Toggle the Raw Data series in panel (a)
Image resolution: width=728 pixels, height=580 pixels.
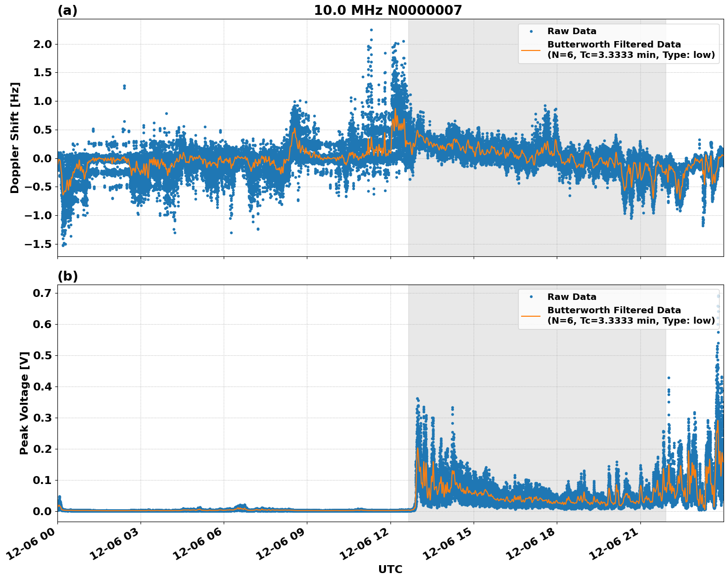tap(573, 31)
